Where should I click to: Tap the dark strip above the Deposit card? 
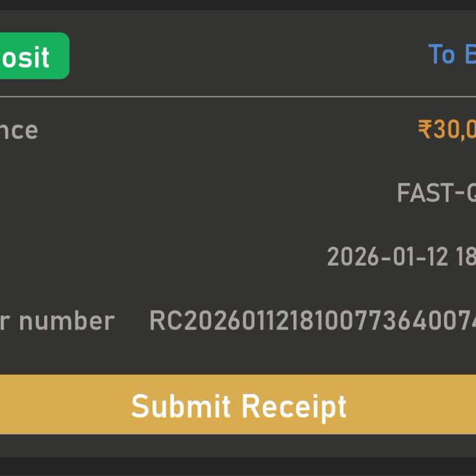click(x=238, y=5)
